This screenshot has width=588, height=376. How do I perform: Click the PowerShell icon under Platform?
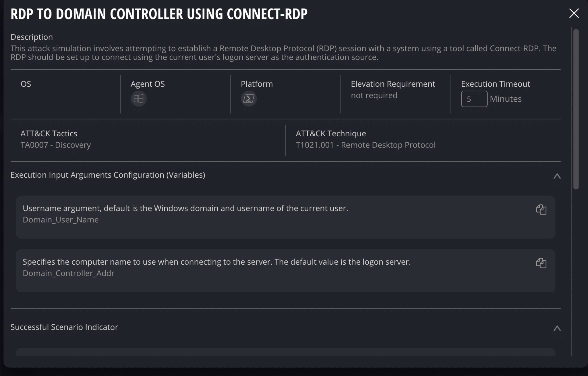click(248, 98)
